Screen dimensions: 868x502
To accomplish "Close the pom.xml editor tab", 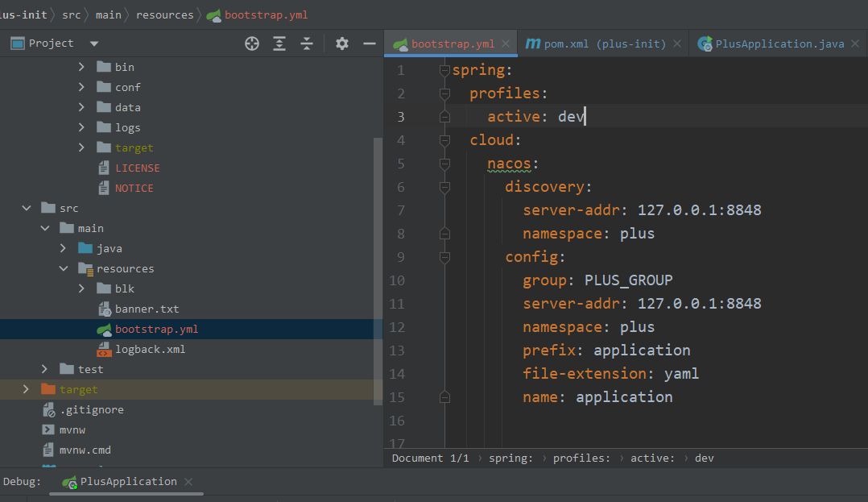I will [x=677, y=44].
